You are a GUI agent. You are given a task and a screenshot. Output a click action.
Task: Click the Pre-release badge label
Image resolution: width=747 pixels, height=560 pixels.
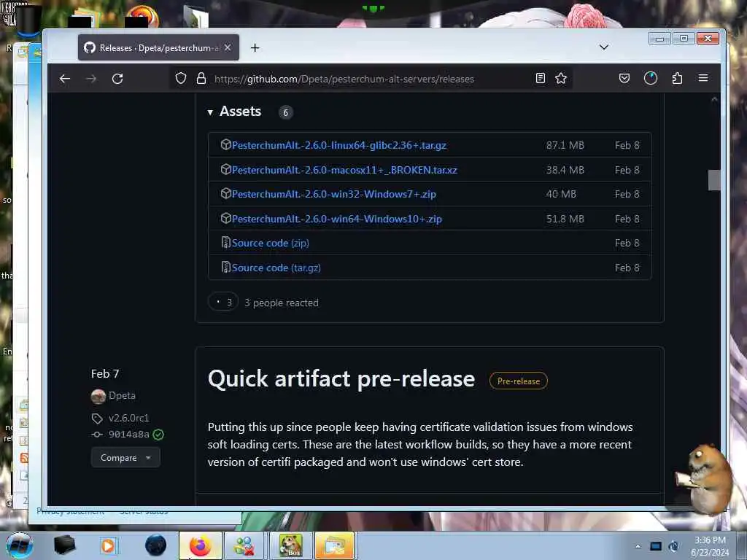(x=519, y=381)
